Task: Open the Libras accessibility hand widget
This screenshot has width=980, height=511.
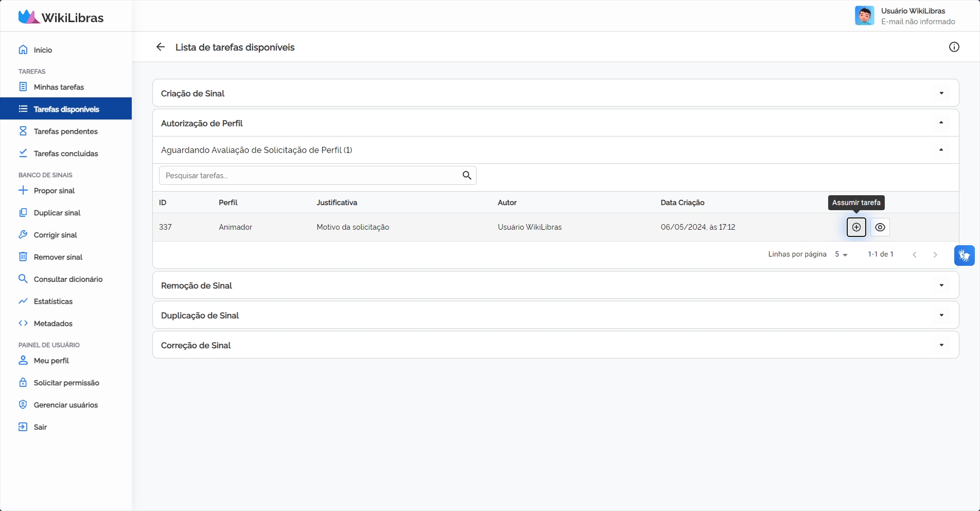Action: pyautogui.click(x=964, y=255)
